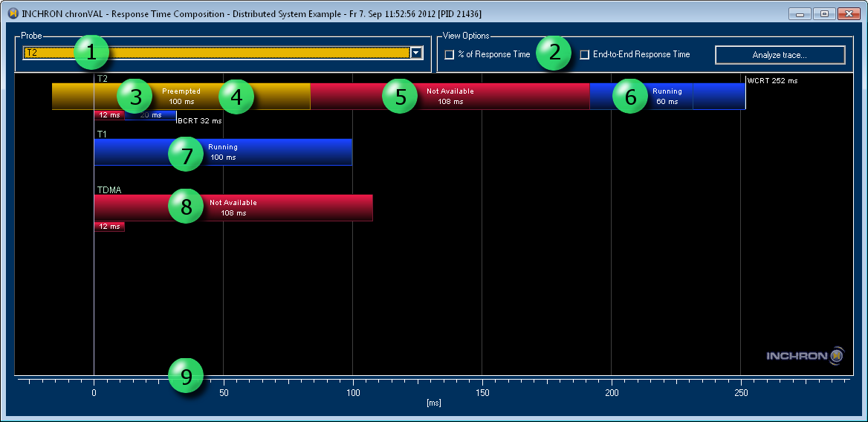Click the 100 tick on time axis
The image size is (868, 422).
pos(352,393)
